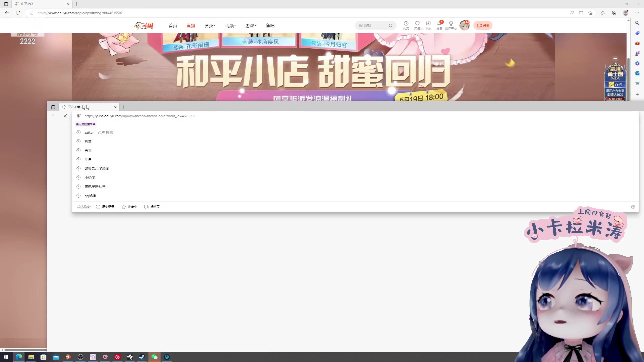Click the 600/3600 progress bar
This screenshot has width=644, height=362.
[615, 99]
